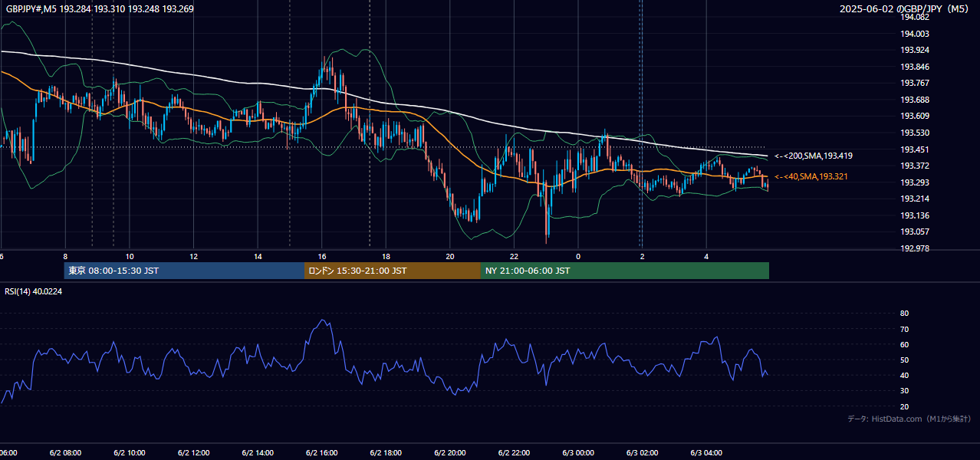Click the 40 level on RSI scale
This screenshot has width=980, height=460.
click(904, 375)
